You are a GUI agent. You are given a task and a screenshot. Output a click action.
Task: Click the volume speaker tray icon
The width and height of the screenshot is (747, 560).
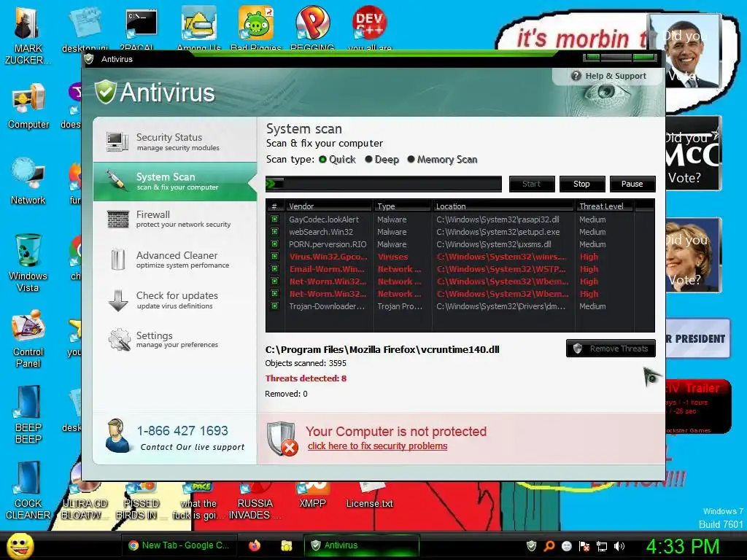619,546
